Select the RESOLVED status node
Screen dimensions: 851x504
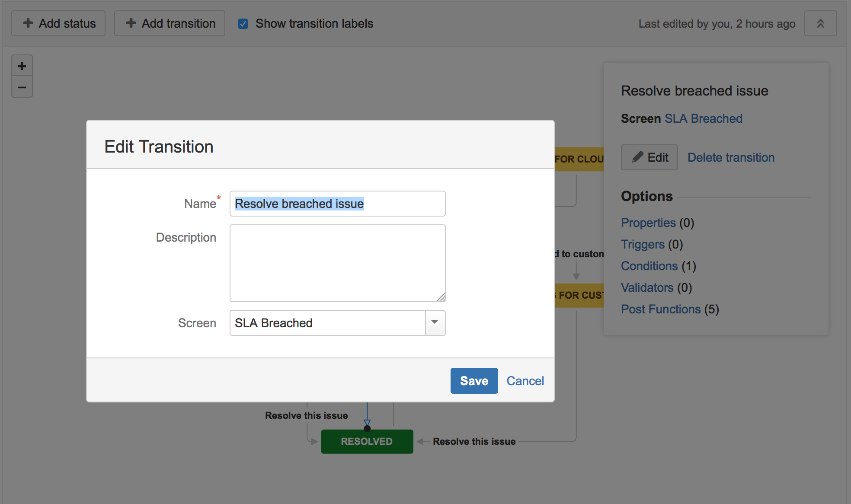[367, 441]
